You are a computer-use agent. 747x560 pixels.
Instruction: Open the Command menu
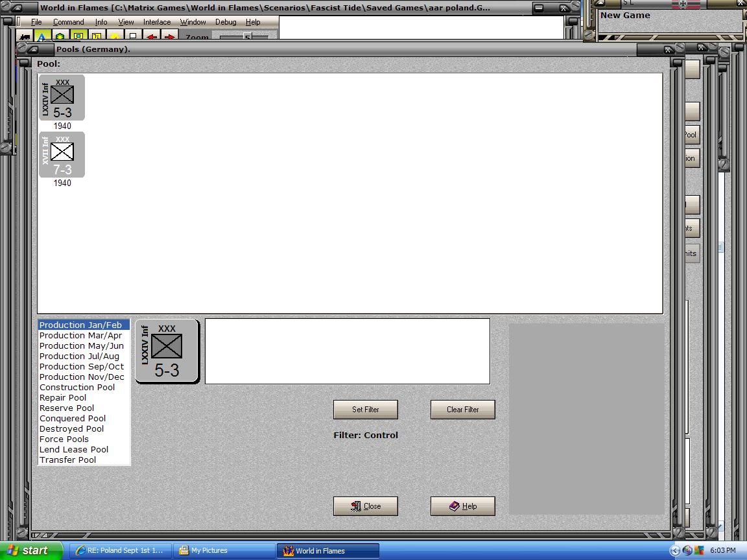[68, 22]
